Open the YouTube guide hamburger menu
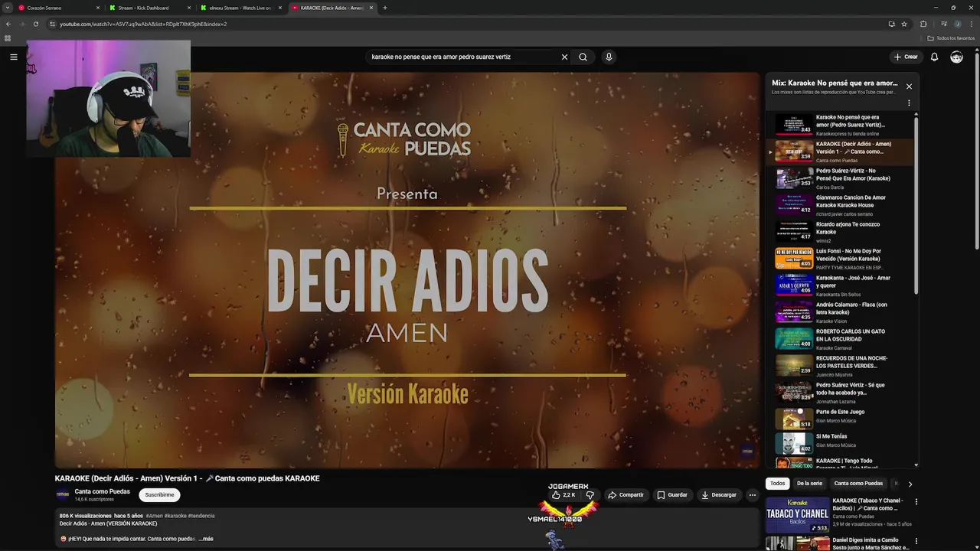The width and height of the screenshot is (980, 551). [13, 57]
